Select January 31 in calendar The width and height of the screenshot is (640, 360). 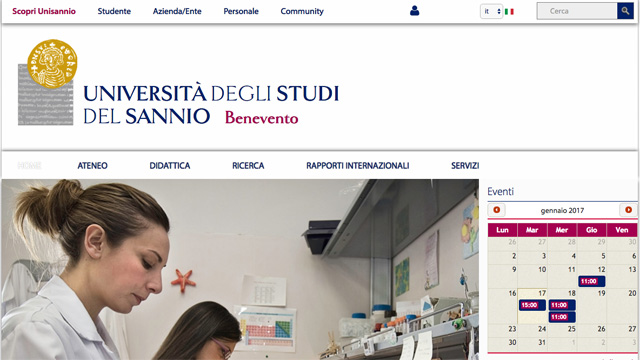pyautogui.click(x=542, y=342)
